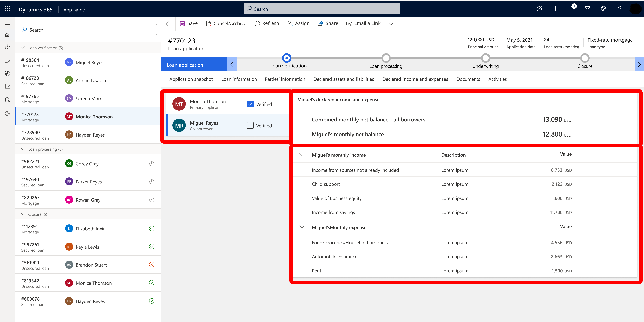Collapse Miguel's Monthly expenses section
This screenshot has width=644, height=322.
pyautogui.click(x=302, y=227)
